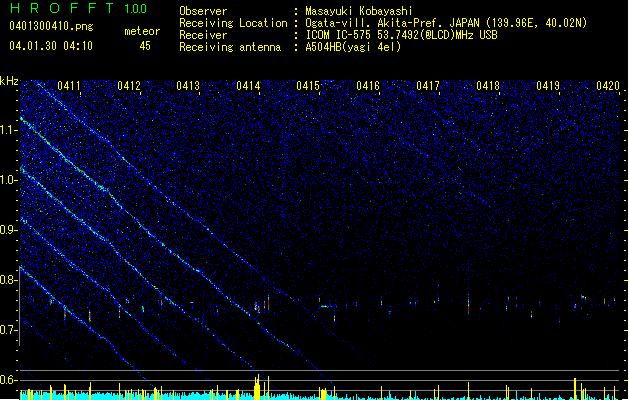
Task: Click the A504HB(yagi 4el) antenna text
Action: point(353,47)
